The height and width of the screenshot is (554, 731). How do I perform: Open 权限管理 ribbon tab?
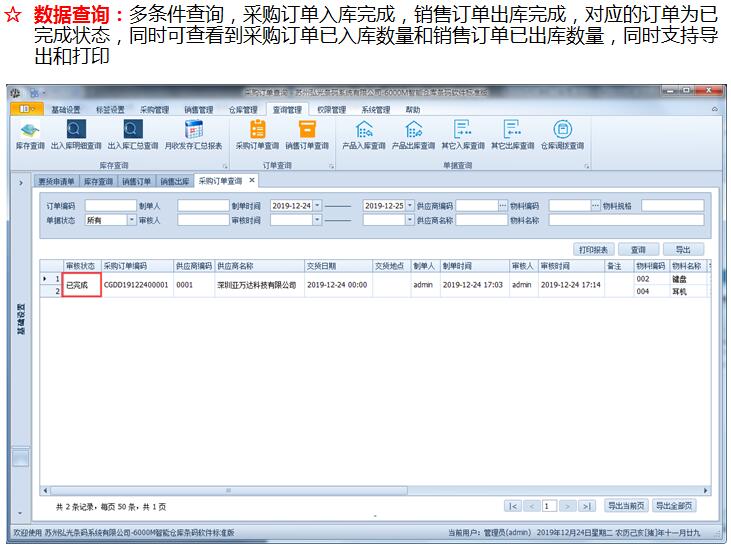click(331, 110)
